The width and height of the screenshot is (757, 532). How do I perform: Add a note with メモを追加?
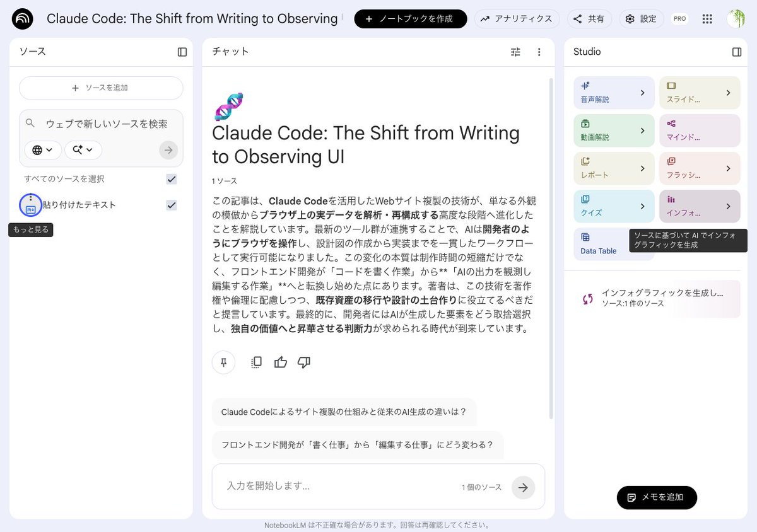tap(657, 497)
